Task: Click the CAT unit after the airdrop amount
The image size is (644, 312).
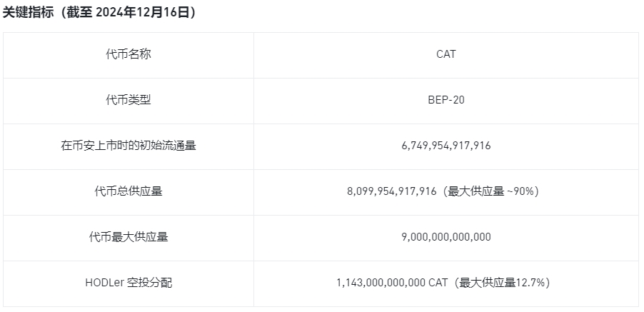Action: 438,283
